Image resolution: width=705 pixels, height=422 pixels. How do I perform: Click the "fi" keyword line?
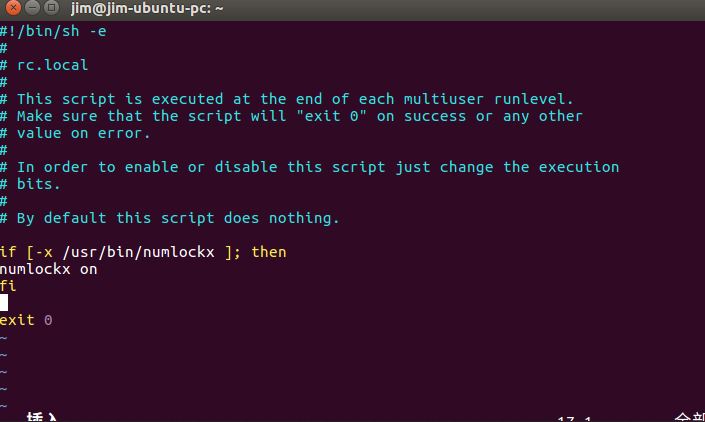[8, 286]
